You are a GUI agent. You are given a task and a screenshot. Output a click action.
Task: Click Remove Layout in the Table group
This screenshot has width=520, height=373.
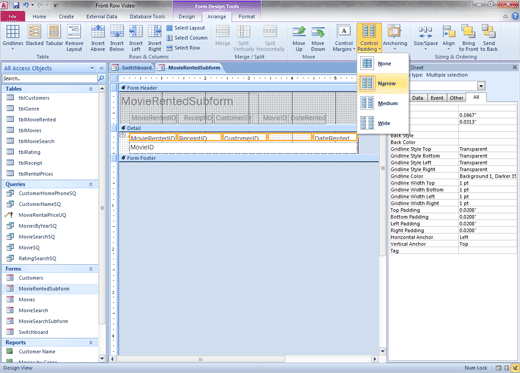pyautogui.click(x=74, y=38)
